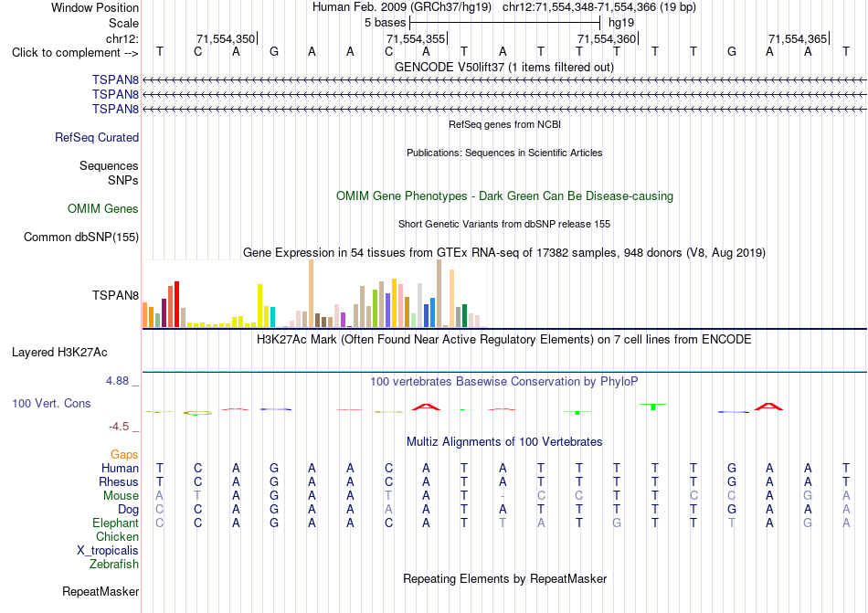Open the RefSeq Curated track label
This screenshot has height=613, width=868.
(x=97, y=137)
